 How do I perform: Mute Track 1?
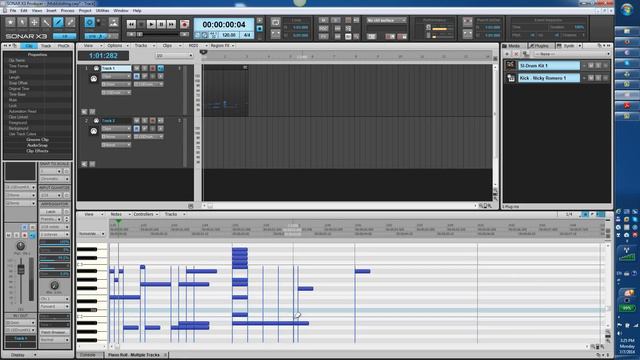tap(137, 68)
